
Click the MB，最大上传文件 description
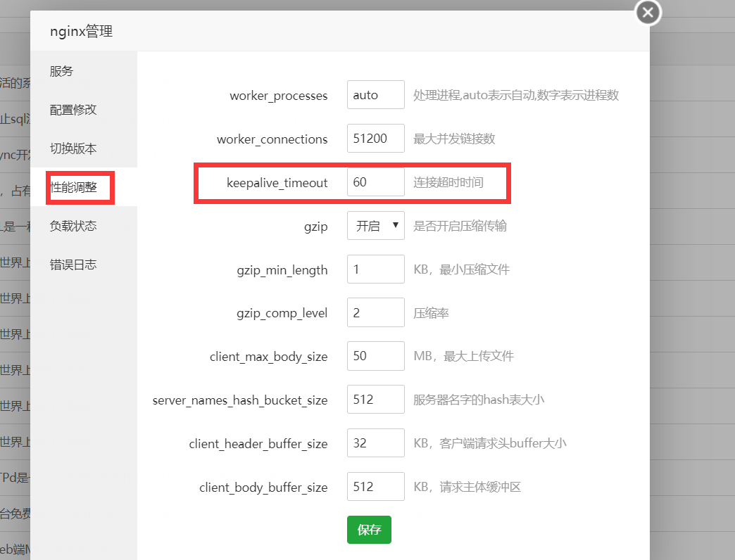pos(463,356)
